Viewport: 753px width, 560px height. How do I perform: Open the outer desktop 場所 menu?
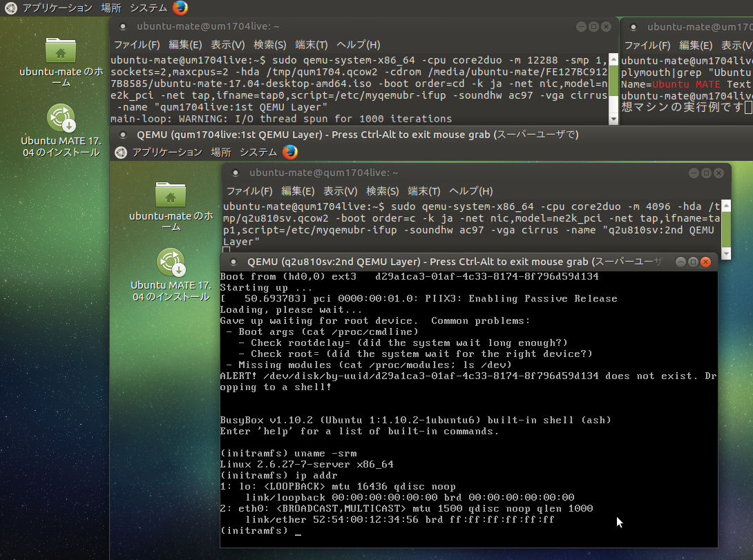pyautogui.click(x=111, y=8)
